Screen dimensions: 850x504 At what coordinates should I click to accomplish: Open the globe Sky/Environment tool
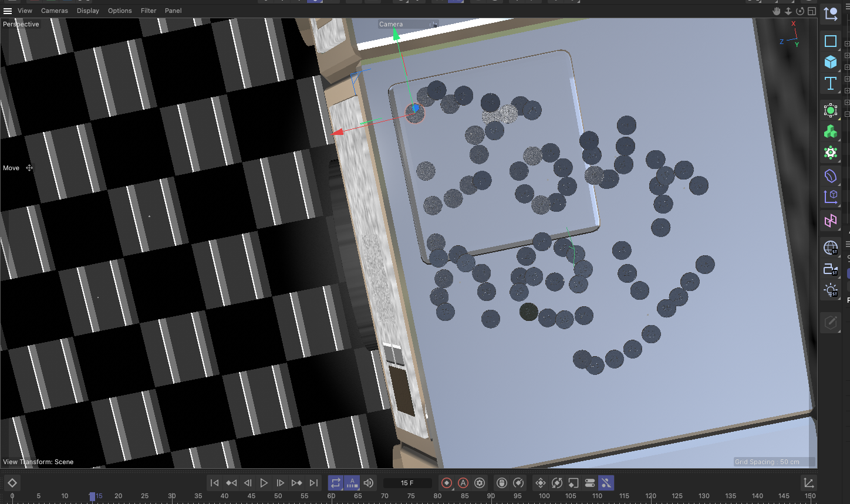coord(831,248)
